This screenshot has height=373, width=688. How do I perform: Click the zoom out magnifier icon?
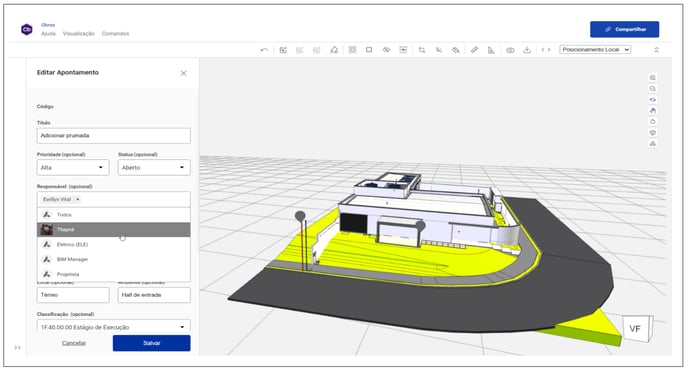pos(652,89)
